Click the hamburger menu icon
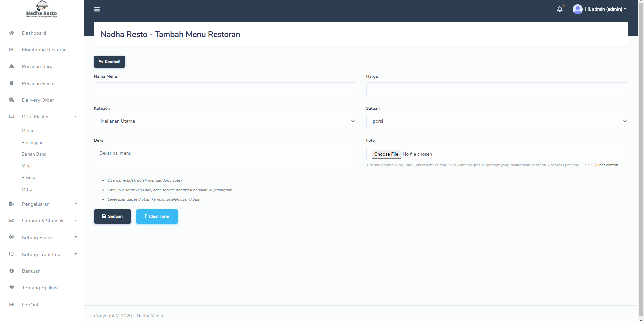The height and width of the screenshot is (321, 644). click(97, 9)
